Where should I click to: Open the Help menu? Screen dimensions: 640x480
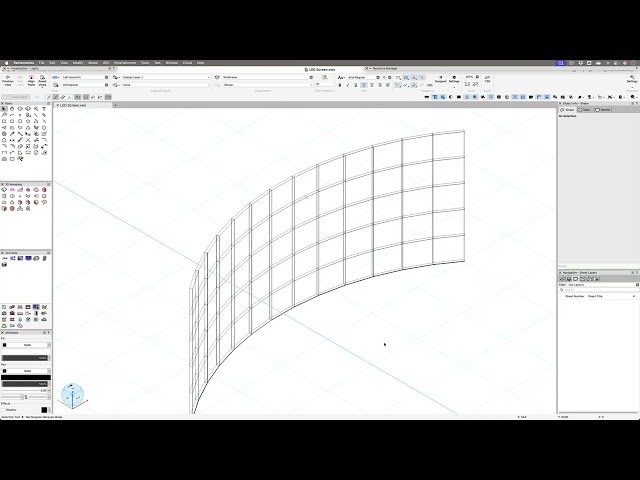tap(200, 63)
